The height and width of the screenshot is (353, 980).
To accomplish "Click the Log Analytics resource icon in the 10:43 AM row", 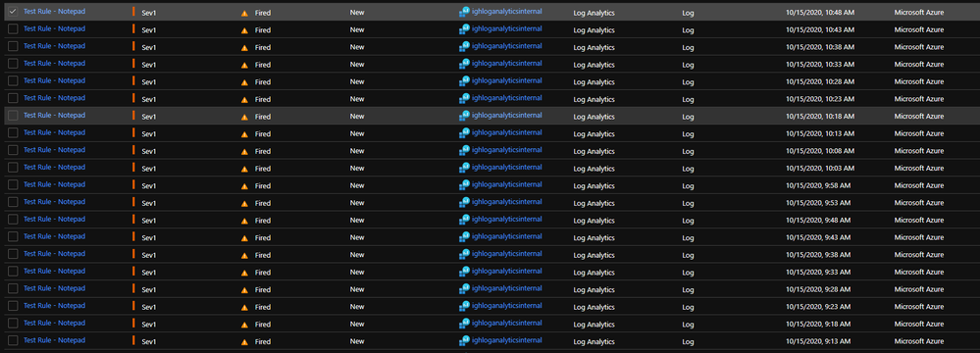I will click(x=464, y=28).
